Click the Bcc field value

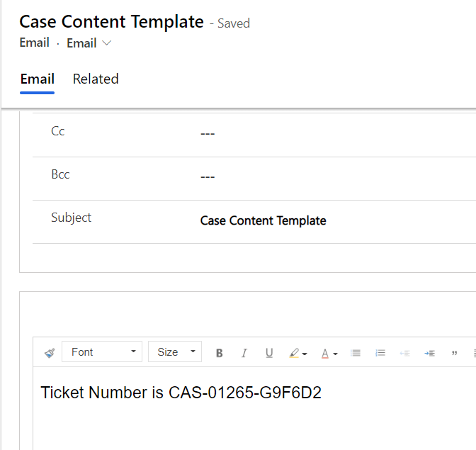(x=208, y=176)
